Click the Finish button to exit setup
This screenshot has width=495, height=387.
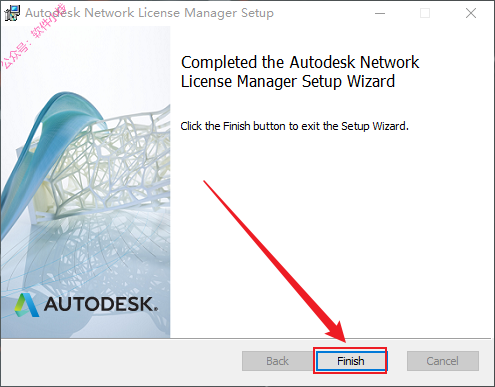[x=350, y=361]
